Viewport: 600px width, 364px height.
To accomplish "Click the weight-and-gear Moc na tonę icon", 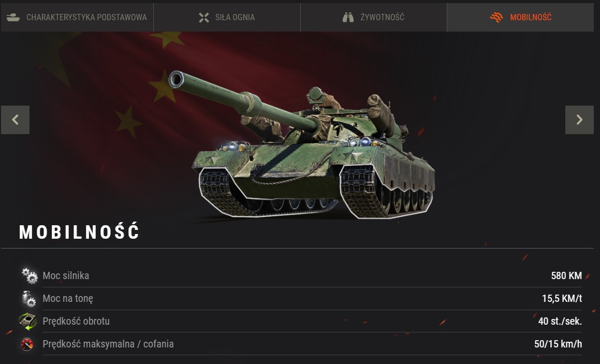I will click(28, 299).
